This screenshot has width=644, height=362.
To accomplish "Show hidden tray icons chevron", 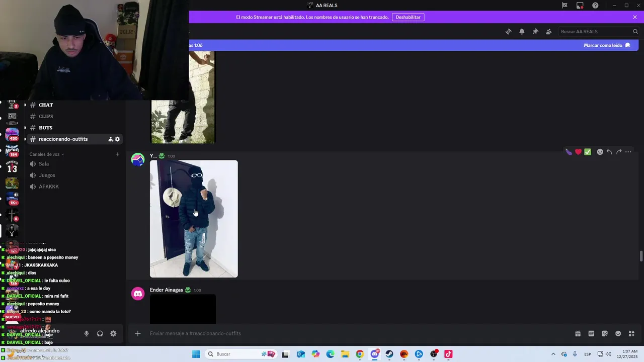I will pos(553,354).
